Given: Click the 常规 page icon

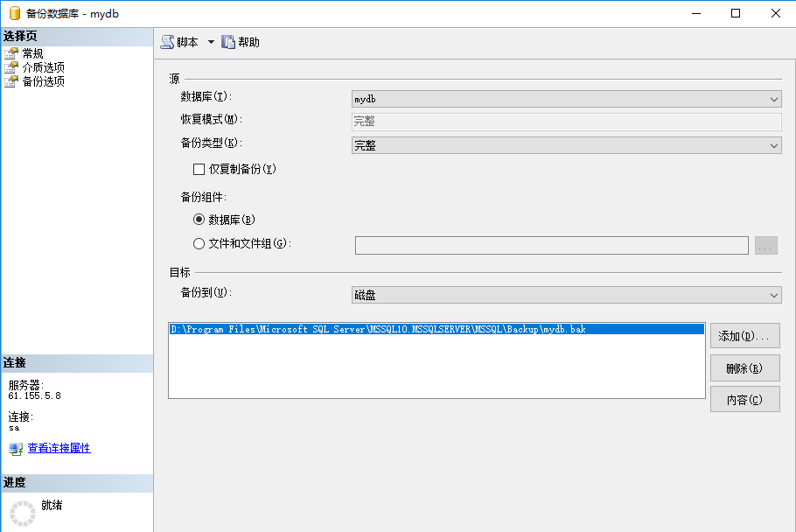Looking at the screenshot, I should tap(11, 53).
